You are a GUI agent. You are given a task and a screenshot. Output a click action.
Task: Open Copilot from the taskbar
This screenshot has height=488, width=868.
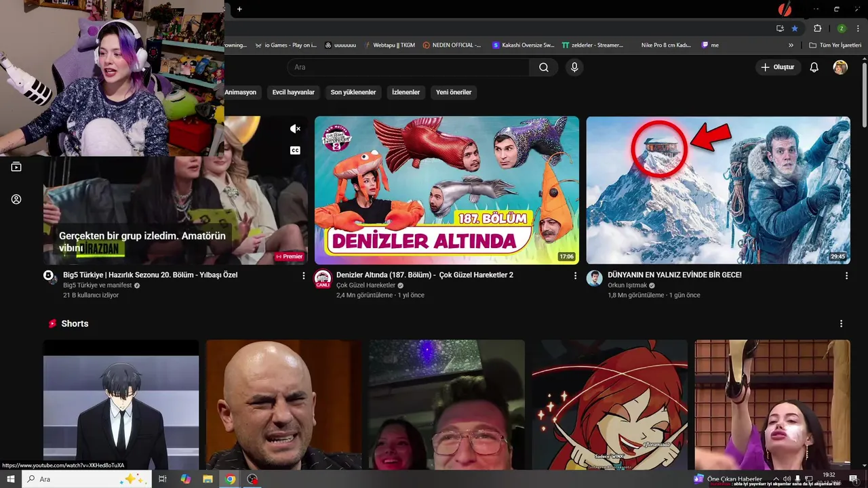tap(185, 479)
